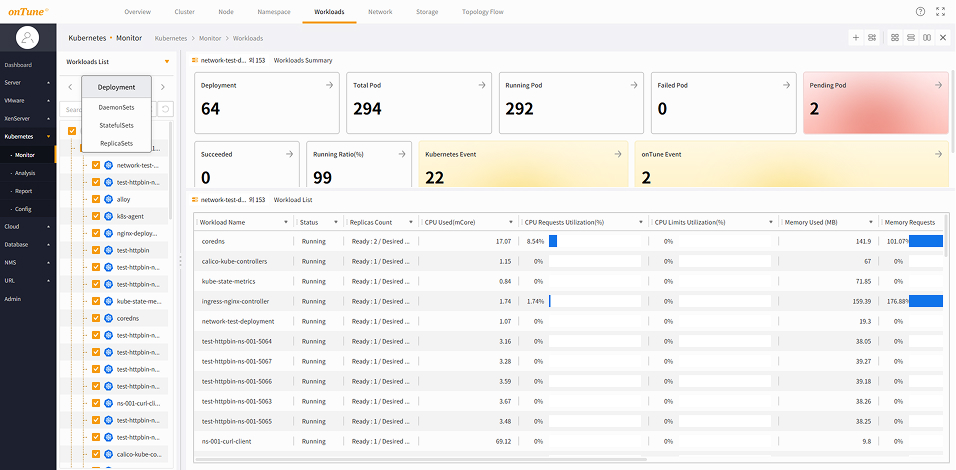Viewport: 956px width, 470px height.
Task: Open the help question mark icon
Action: (920, 12)
